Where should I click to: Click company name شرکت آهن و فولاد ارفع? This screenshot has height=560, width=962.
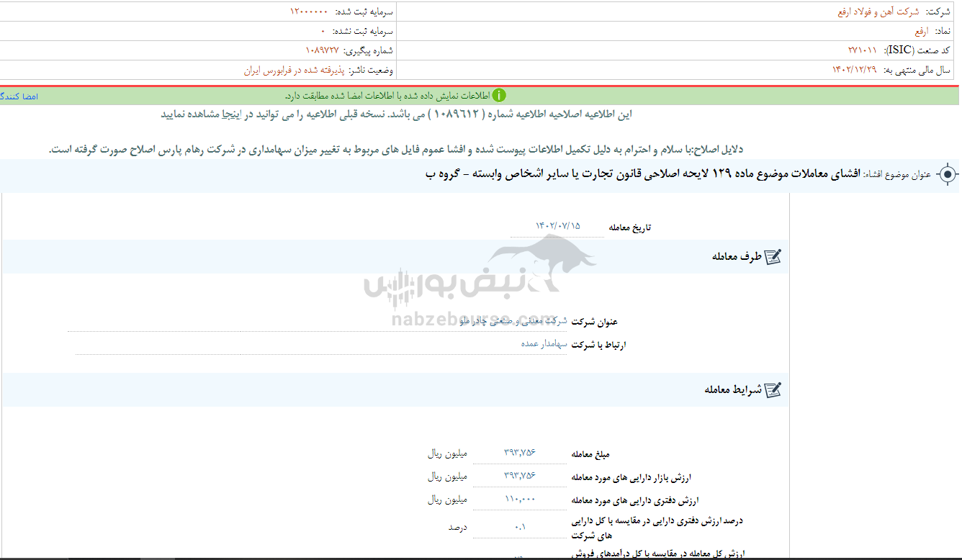pos(878,12)
